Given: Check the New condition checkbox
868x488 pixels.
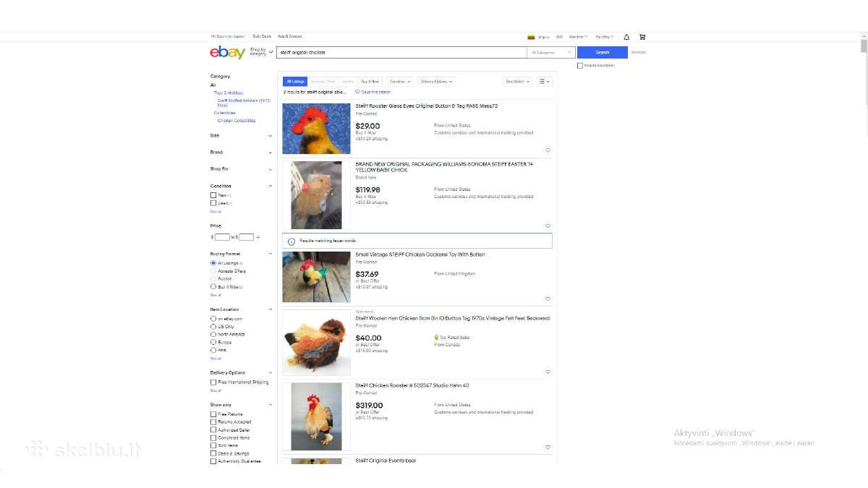Looking at the screenshot, I should point(213,195).
